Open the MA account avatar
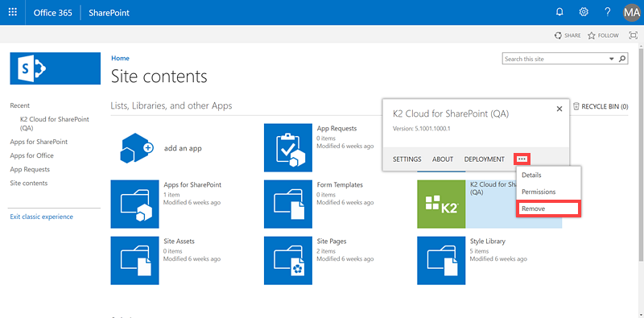644x318 pixels. pyautogui.click(x=632, y=12)
